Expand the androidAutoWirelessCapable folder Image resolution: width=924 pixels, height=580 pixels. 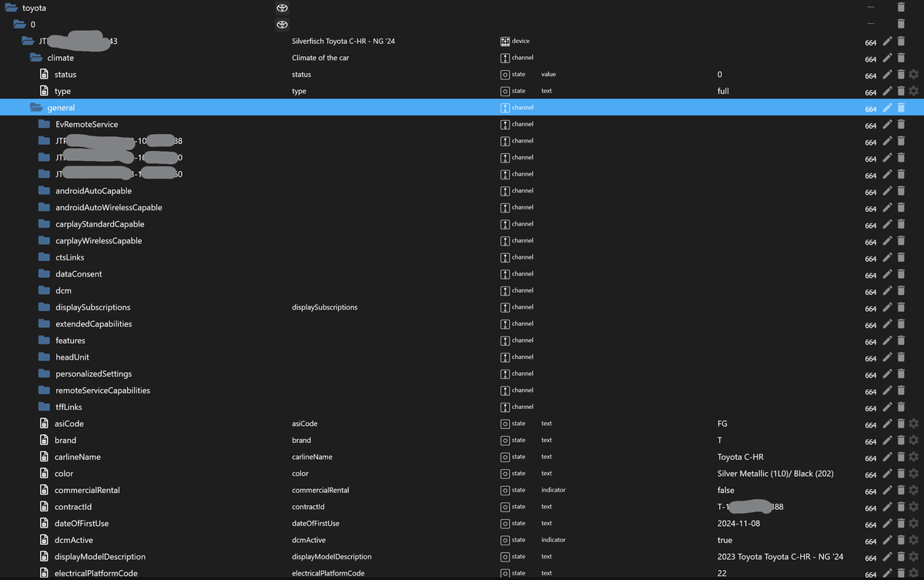pos(44,207)
